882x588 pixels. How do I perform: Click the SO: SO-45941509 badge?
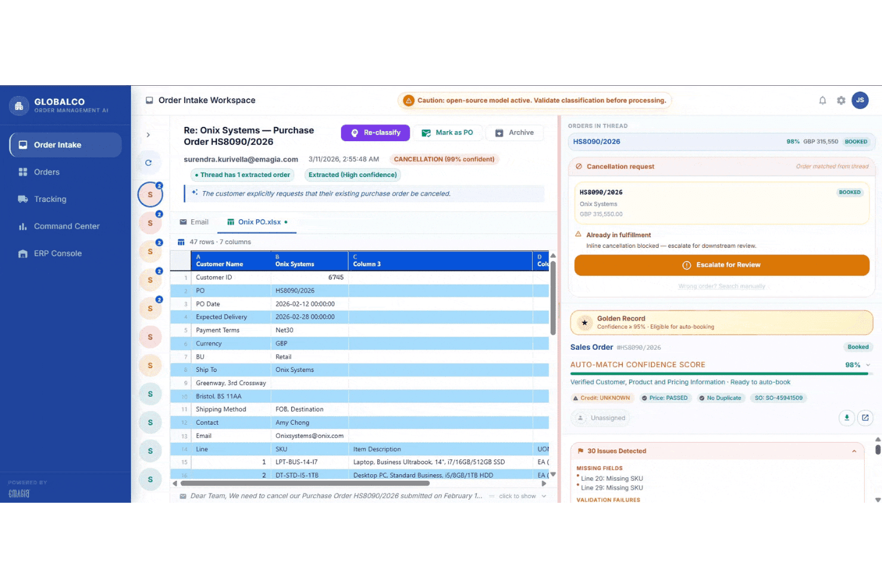[x=778, y=398]
